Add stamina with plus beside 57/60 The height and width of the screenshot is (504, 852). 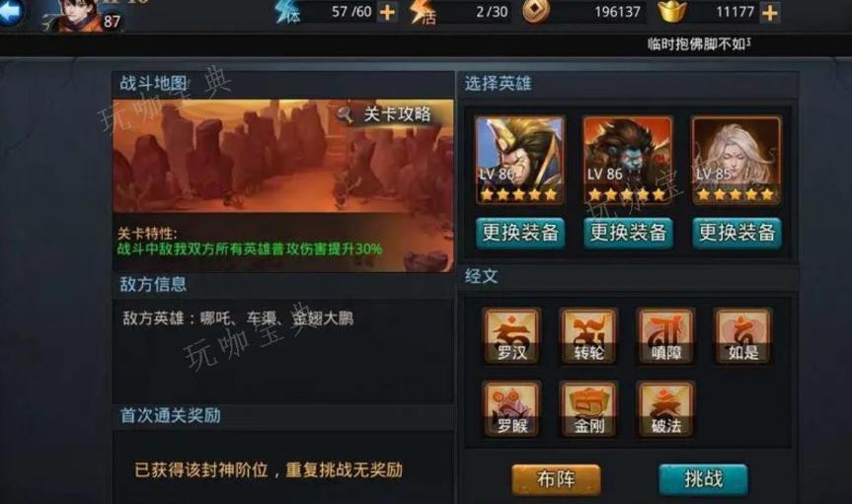[x=387, y=12]
